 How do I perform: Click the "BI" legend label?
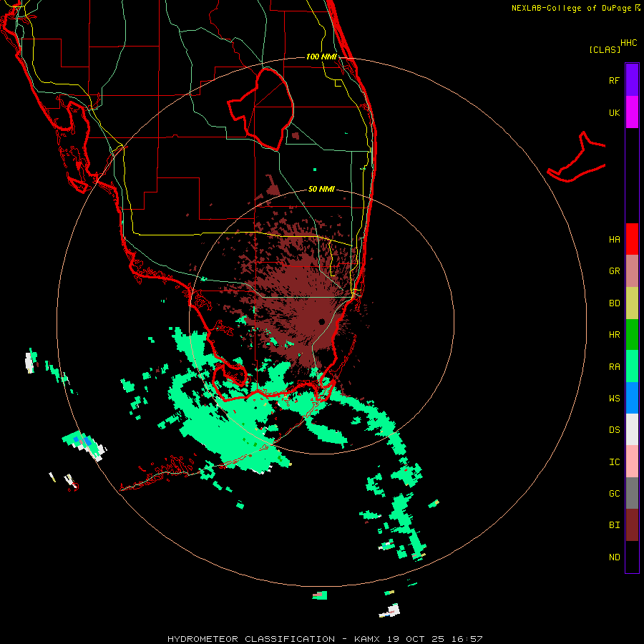pos(614,525)
